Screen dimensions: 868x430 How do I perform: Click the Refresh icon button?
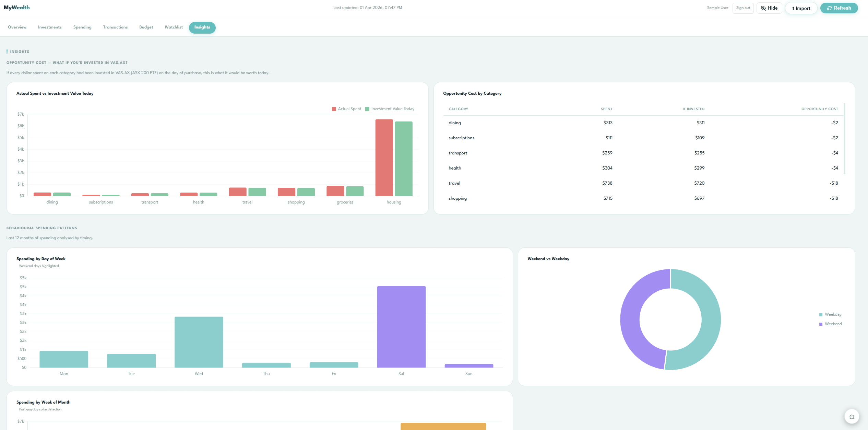pyautogui.click(x=829, y=8)
